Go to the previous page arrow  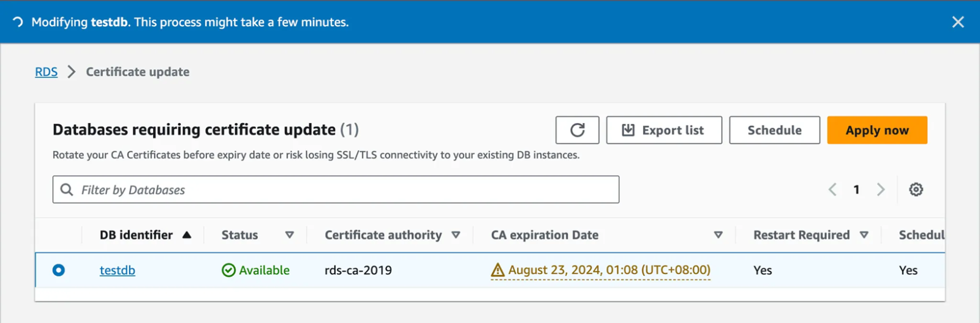[x=832, y=190]
